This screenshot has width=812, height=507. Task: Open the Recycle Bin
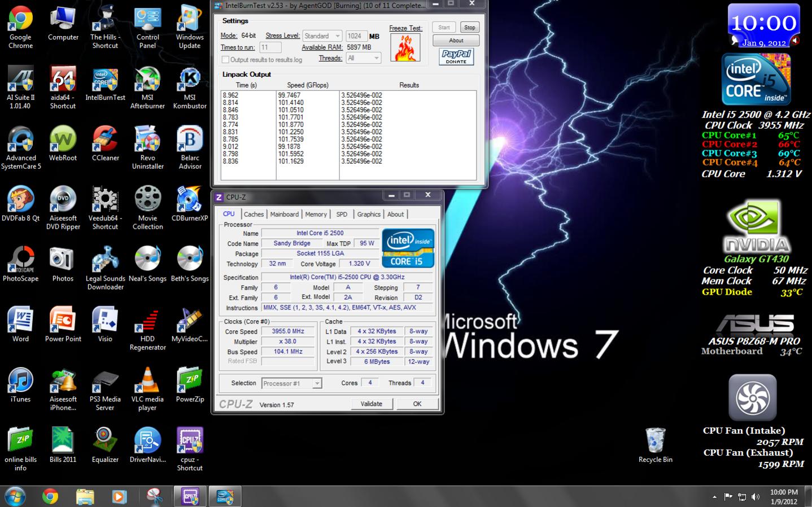coord(655,445)
